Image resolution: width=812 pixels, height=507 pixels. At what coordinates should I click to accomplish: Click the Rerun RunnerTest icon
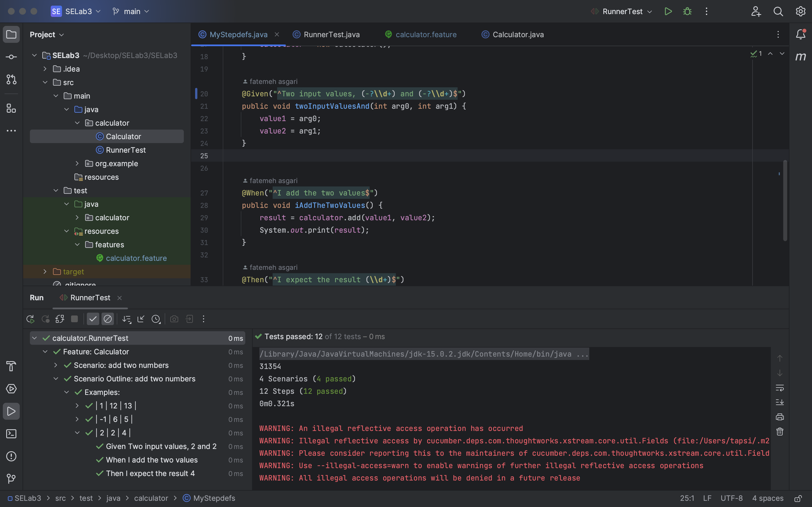pyautogui.click(x=30, y=319)
